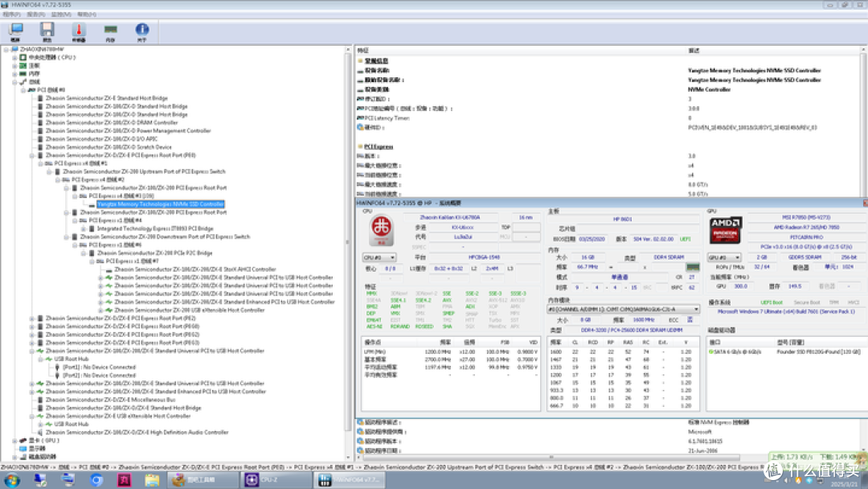Open the Summary toolbar icon with the monitor
The height and width of the screenshot is (489, 868).
click(16, 32)
